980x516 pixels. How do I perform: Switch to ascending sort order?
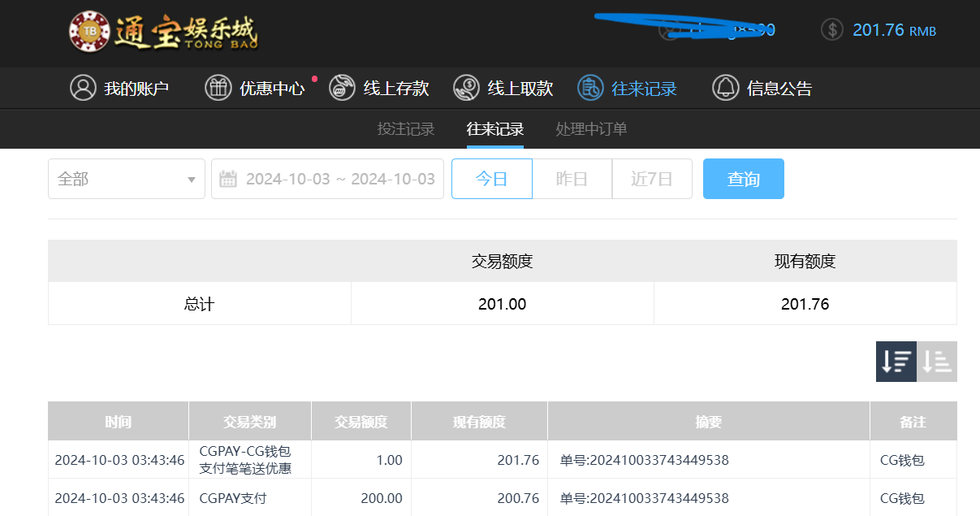[x=937, y=360]
